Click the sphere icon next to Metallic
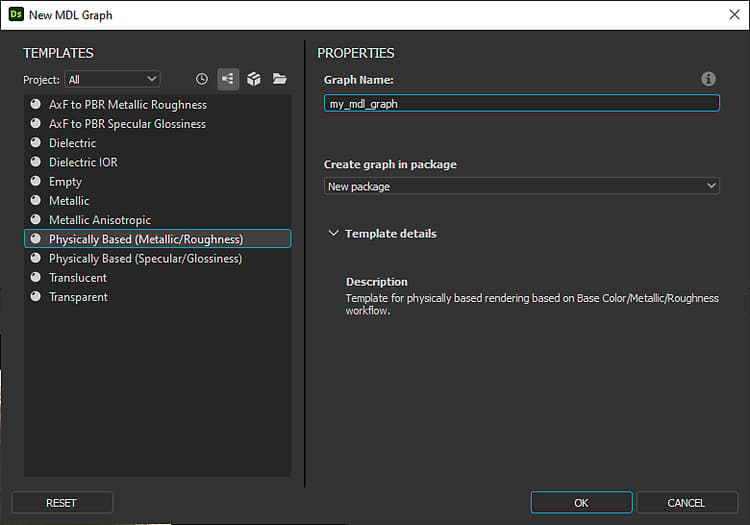The height and width of the screenshot is (525, 750). tap(35, 200)
